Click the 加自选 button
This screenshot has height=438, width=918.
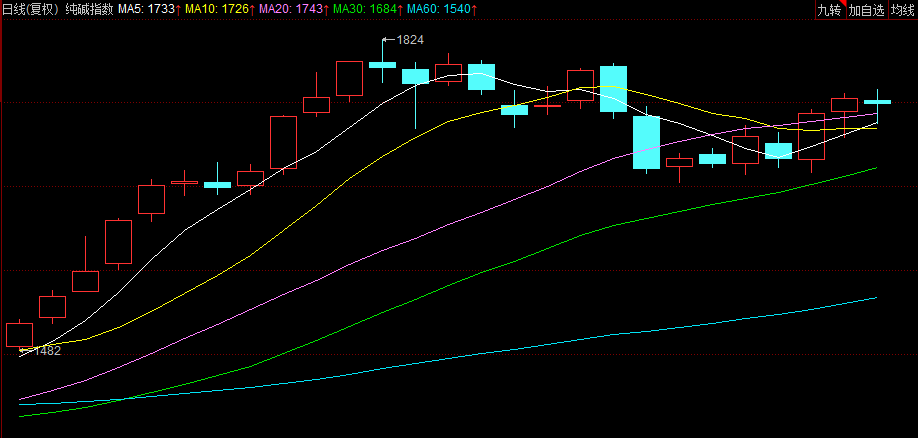tap(867, 10)
